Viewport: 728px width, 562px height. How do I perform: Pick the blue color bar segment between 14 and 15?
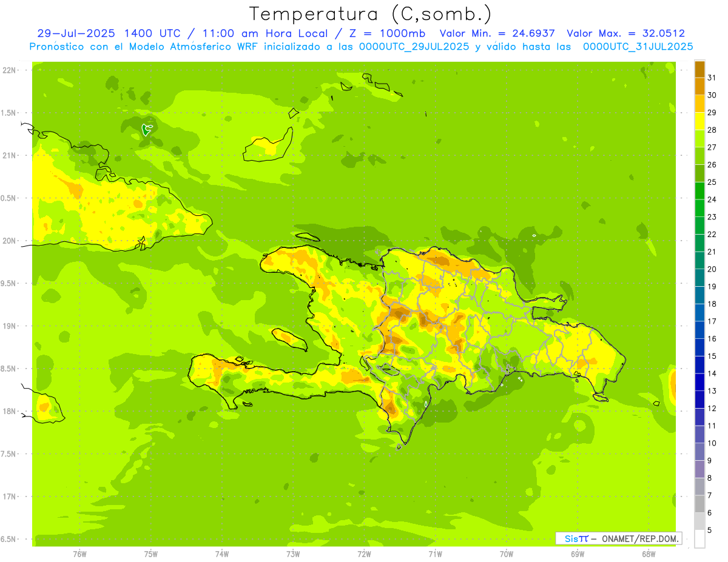coord(699,365)
